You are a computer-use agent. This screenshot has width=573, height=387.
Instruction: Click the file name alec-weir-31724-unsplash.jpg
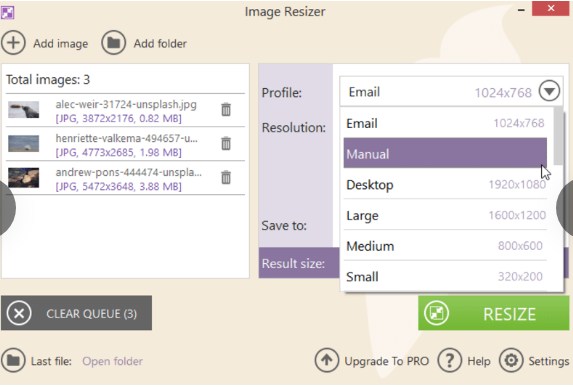pyautogui.click(x=126, y=105)
